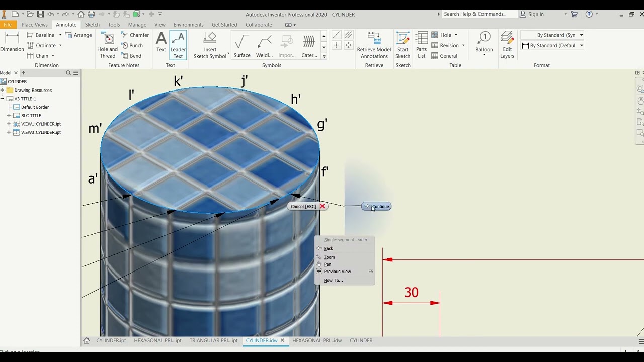
Task: Close the CYLINDER.idw document tab
Action: tap(282, 340)
